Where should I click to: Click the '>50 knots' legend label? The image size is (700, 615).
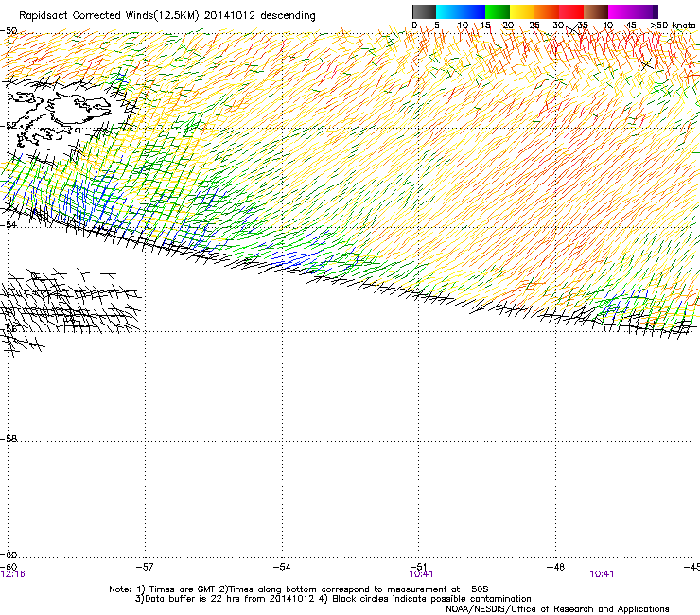coord(673,26)
